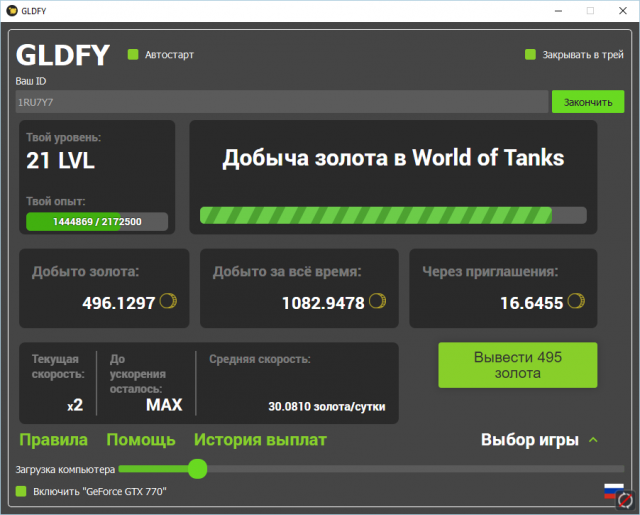The image size is (640, 515).
Task: Click the Загрузка компьютера slider handle
Action: coord(197,468)
